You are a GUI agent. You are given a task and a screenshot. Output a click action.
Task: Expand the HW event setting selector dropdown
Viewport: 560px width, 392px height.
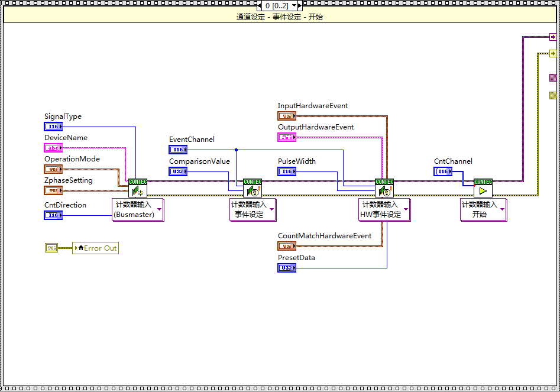tap(406, 210)
